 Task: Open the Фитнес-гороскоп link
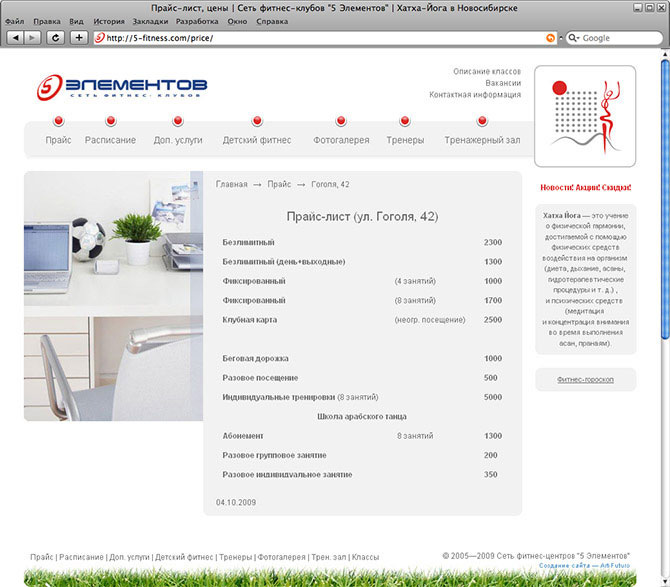(x=585, y=379)
